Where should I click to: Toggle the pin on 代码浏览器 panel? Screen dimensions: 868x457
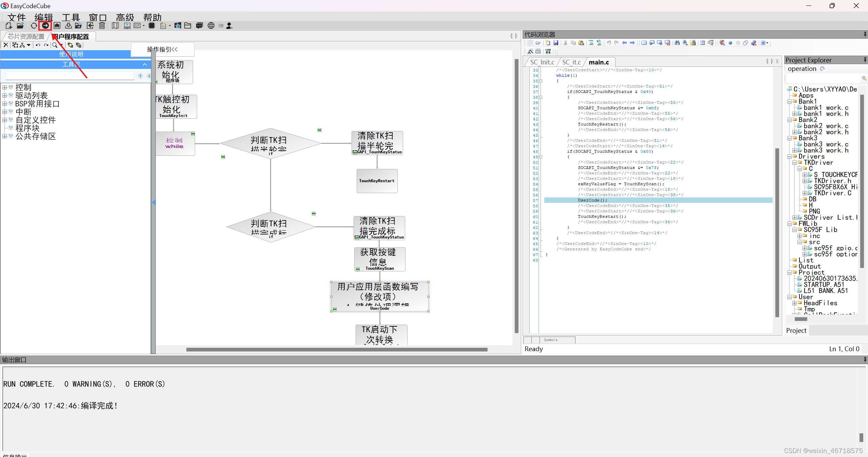tap(865, 34)
